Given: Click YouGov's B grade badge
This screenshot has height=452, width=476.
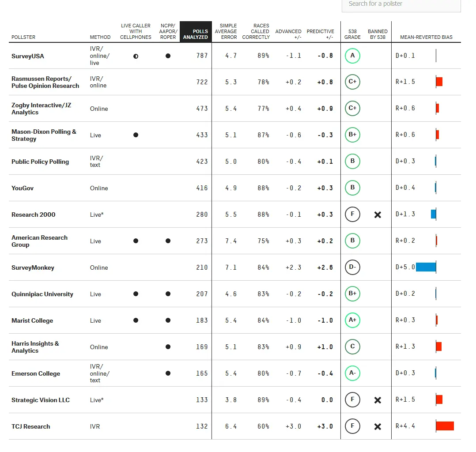Looking at the screenshot, I should (352, 188).
